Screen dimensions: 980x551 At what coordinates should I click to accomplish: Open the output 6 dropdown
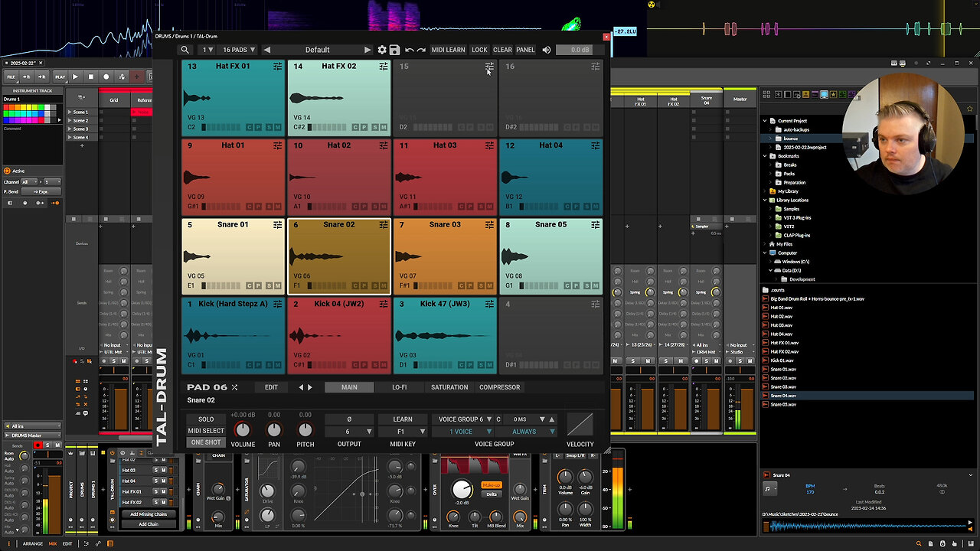[x=349, y=432]
